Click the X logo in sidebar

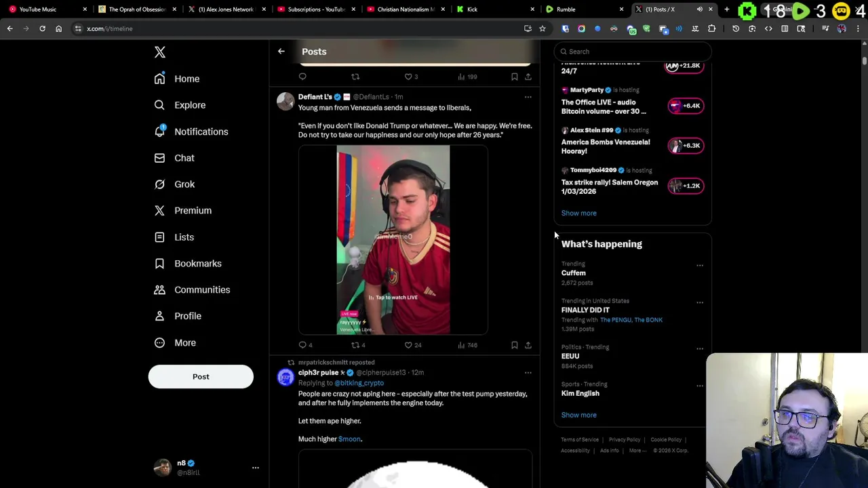click(160, 52)
